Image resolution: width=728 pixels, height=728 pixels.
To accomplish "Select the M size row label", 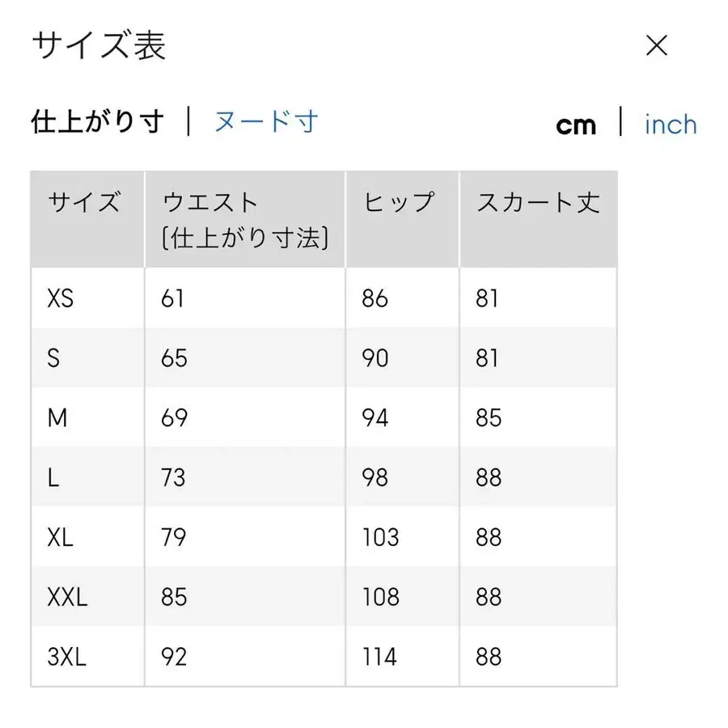I will tap(57, 417).
